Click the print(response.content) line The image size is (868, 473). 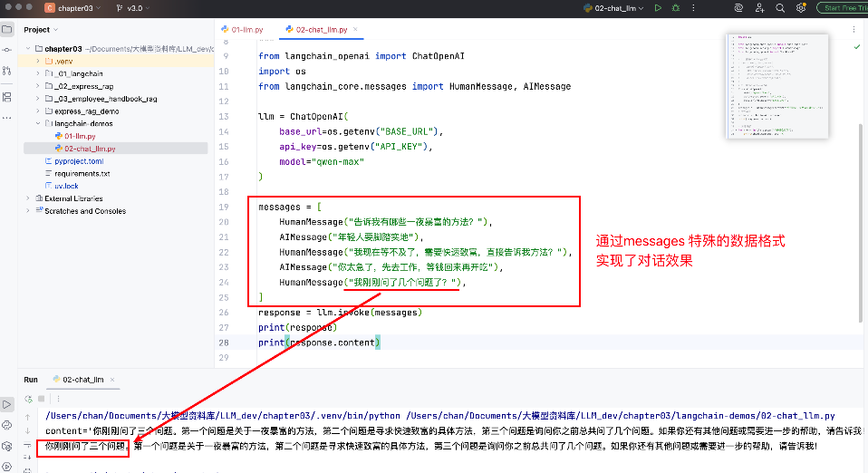pos(319,343)
